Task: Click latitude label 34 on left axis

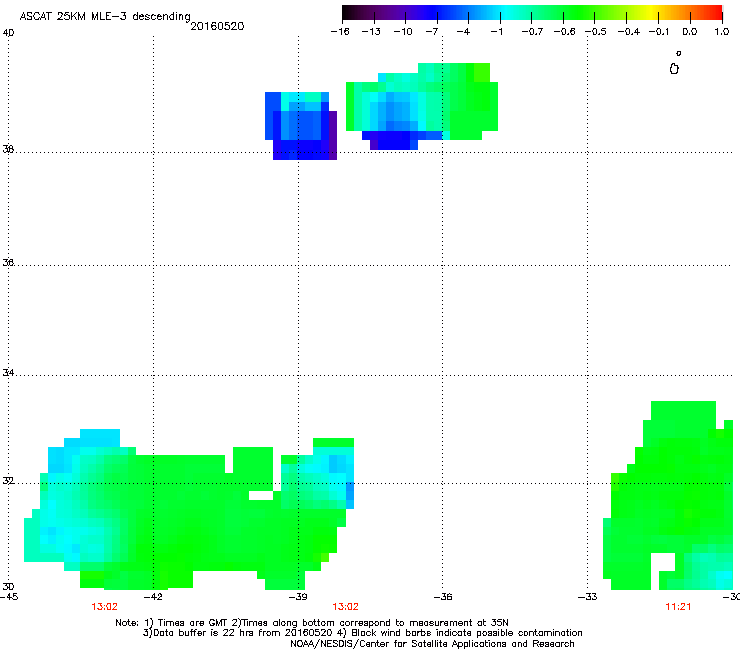Action: tap(8, 373)
